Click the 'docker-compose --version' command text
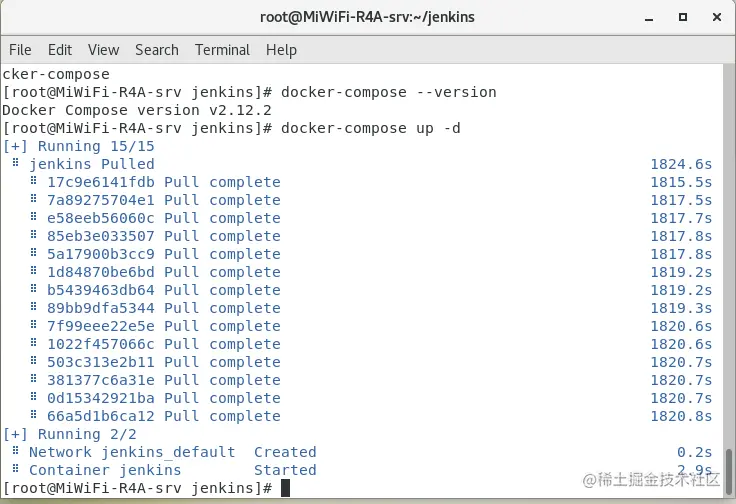The width and height of the screenshot is (736, 504). tap(389, 92)
